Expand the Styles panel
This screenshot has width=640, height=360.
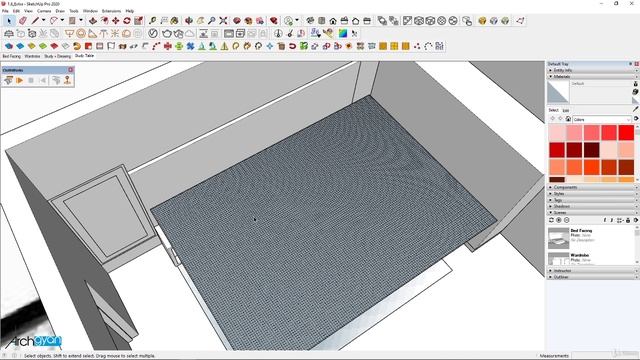(x=592, y=193)
